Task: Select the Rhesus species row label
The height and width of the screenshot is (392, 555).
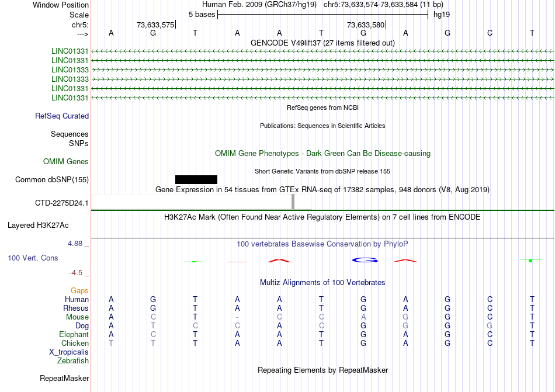Action: [76, 308]
